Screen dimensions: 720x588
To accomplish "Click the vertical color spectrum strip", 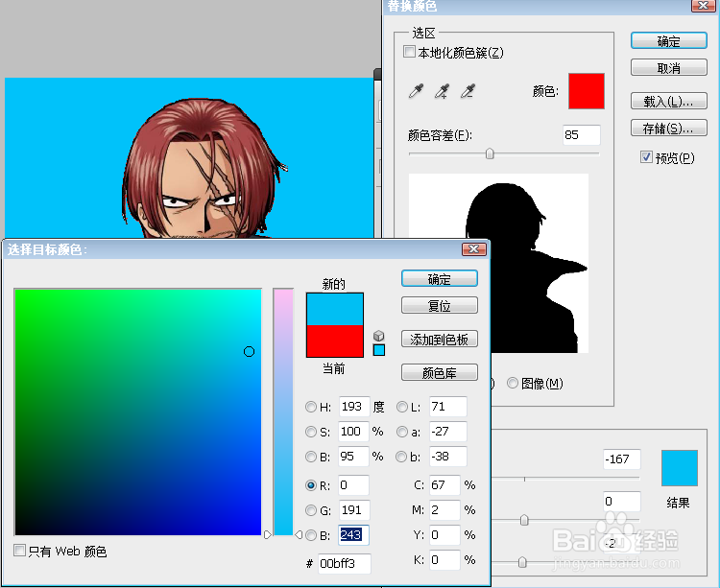I will tap(283, 412).
